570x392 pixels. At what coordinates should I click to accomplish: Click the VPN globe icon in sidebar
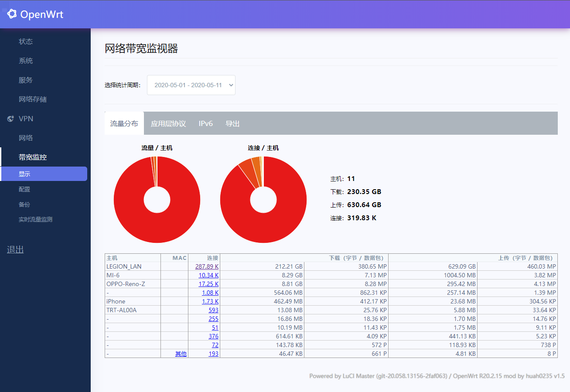(10, 119)
